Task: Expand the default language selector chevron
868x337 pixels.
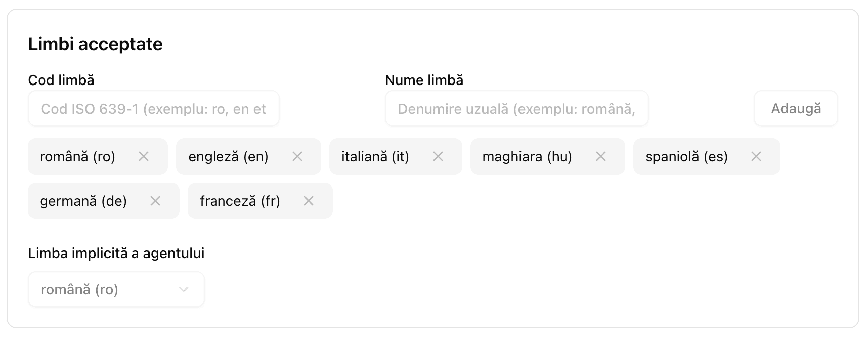Action: pos(184,289)
